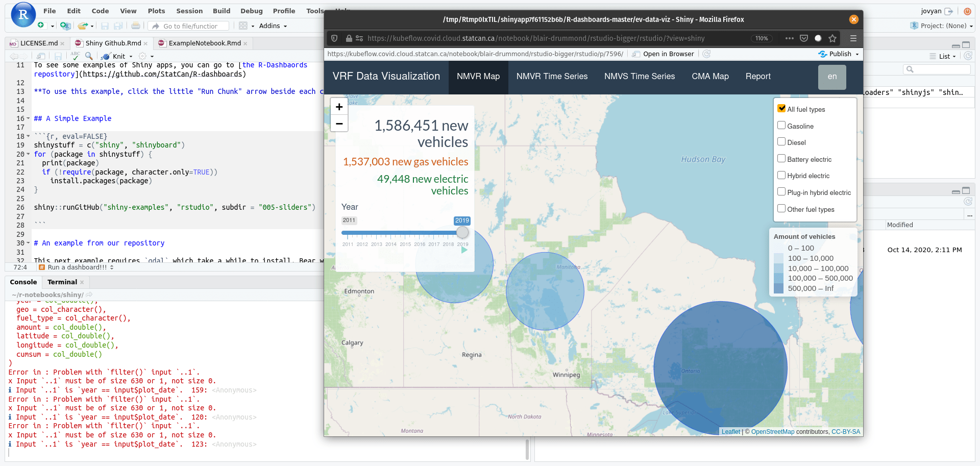Open the NMVS Time Series tab
This screenshot has height=466, width=980.
(x=640, y=77)
